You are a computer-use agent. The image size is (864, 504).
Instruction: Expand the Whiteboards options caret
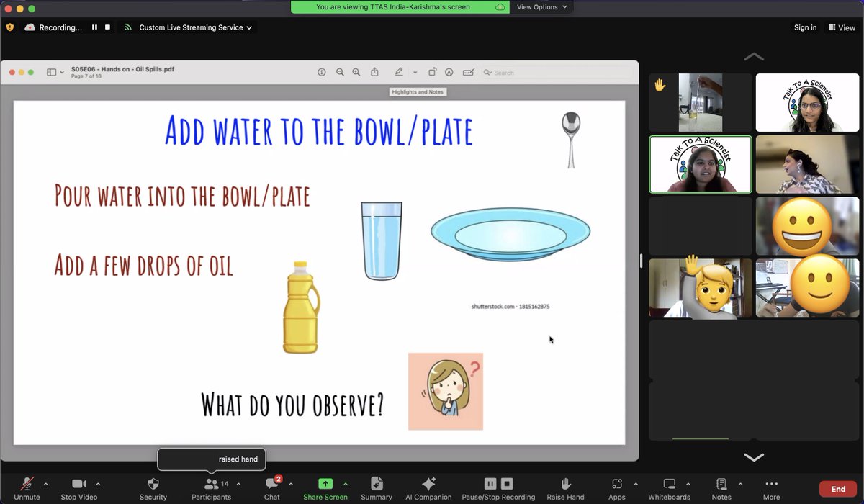coord(688,484)
